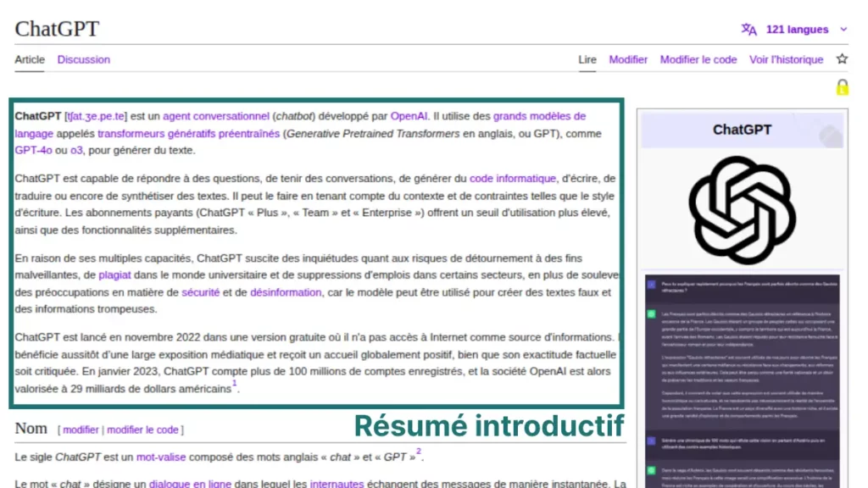The image size is (868, 488).
Task: Open the Modifier le code tab
Action: 698,59
